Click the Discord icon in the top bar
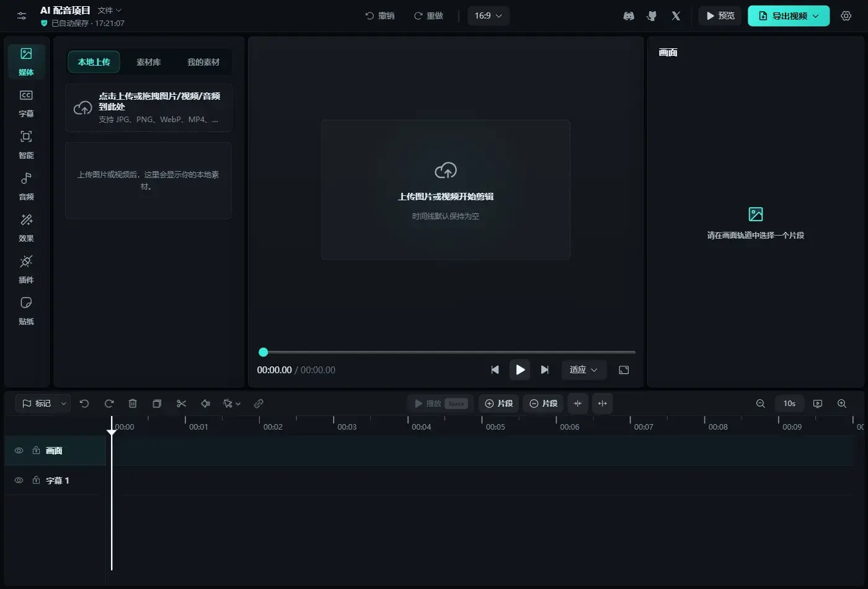 (x=629, y=16)
